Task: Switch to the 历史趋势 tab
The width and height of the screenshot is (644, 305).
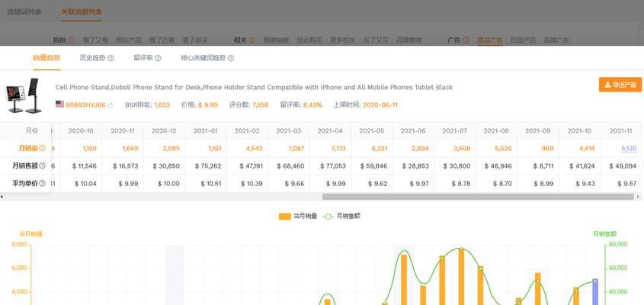Action: pyautogui.click(x=92, y=58)
